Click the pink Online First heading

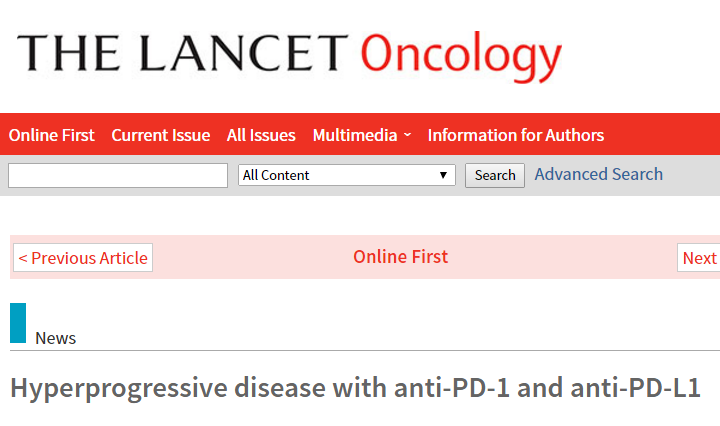coord(400,257)
